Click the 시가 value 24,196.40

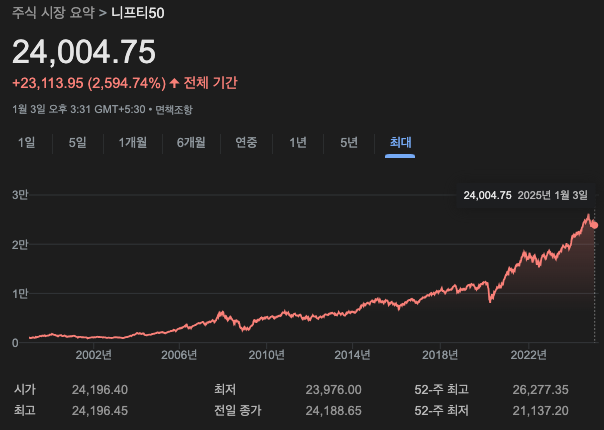coord(100,390)
